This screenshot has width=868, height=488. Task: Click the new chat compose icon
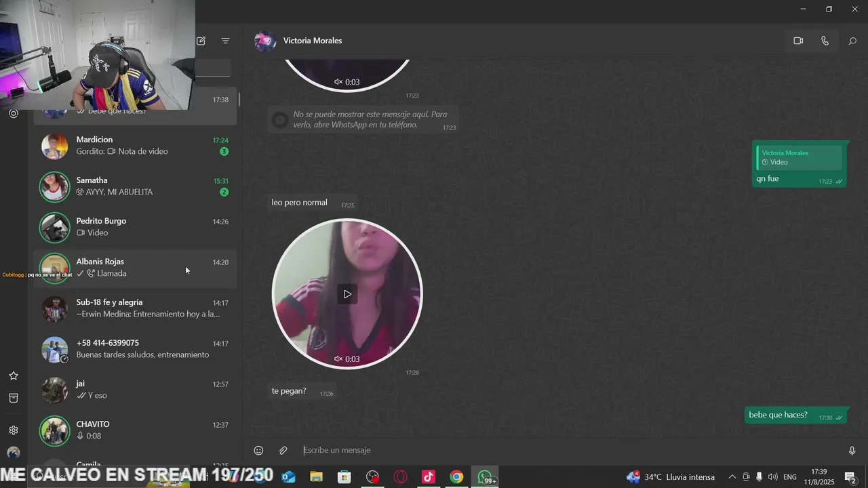[201, 41]
